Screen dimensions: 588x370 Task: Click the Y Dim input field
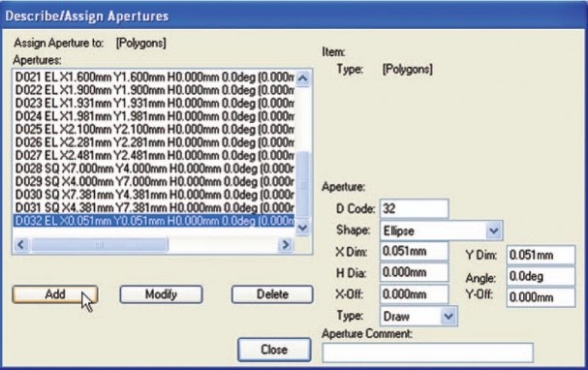point(541,256)
